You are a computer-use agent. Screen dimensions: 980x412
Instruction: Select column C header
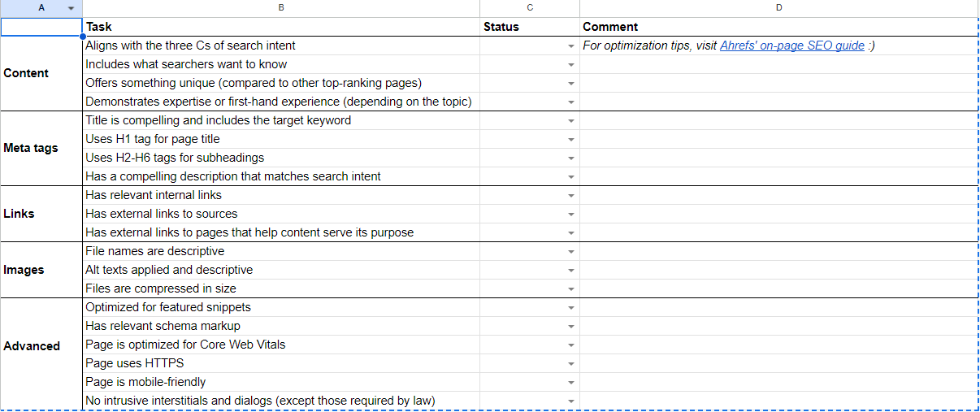[x=529, y=8]
